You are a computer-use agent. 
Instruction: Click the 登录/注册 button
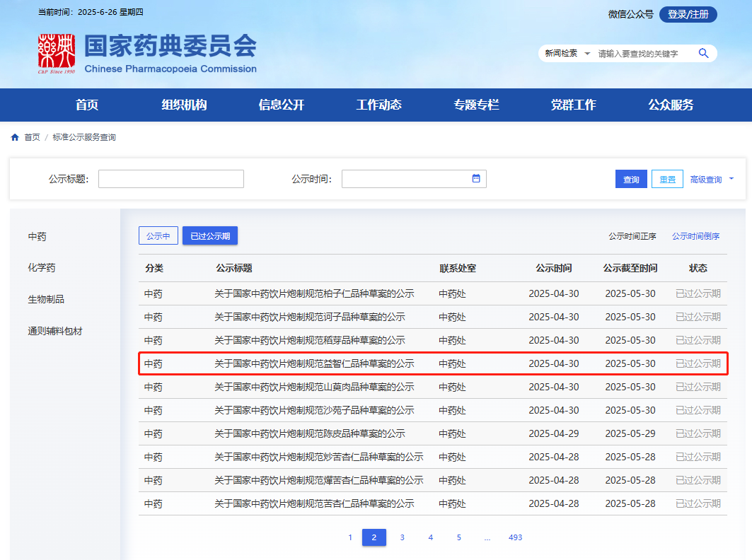pyautogui.click(x=688, y=14)
